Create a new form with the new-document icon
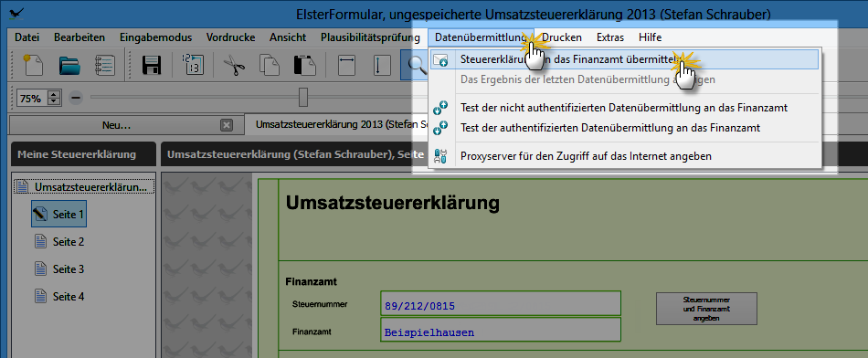This screenshot has height=358, width=868. [x=33, y=65]
